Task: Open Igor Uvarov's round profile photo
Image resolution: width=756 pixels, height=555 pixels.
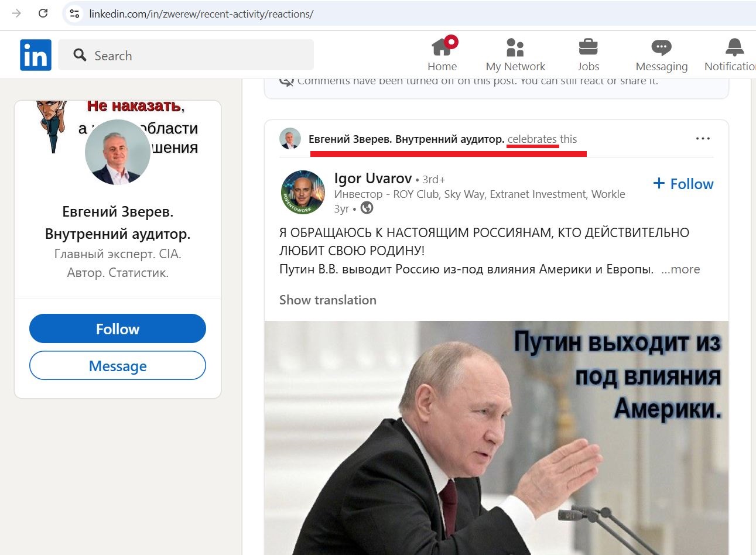Action: 303,193
